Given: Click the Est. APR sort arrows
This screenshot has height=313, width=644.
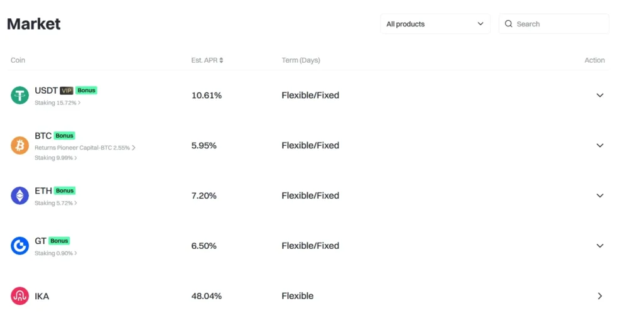Looking at the screenshot, I should [x=221, y=60].
